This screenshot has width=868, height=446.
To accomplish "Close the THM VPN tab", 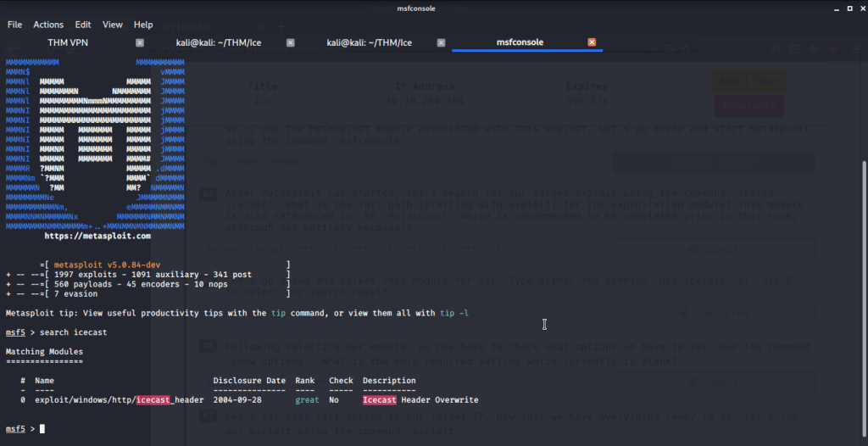I will pyautogui.click(x=140, y=42).
